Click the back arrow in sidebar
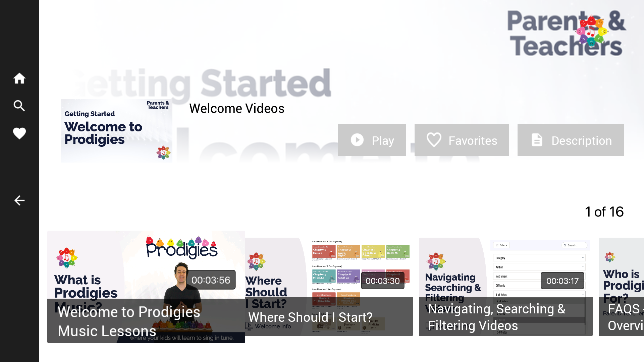 coord(19,200)
